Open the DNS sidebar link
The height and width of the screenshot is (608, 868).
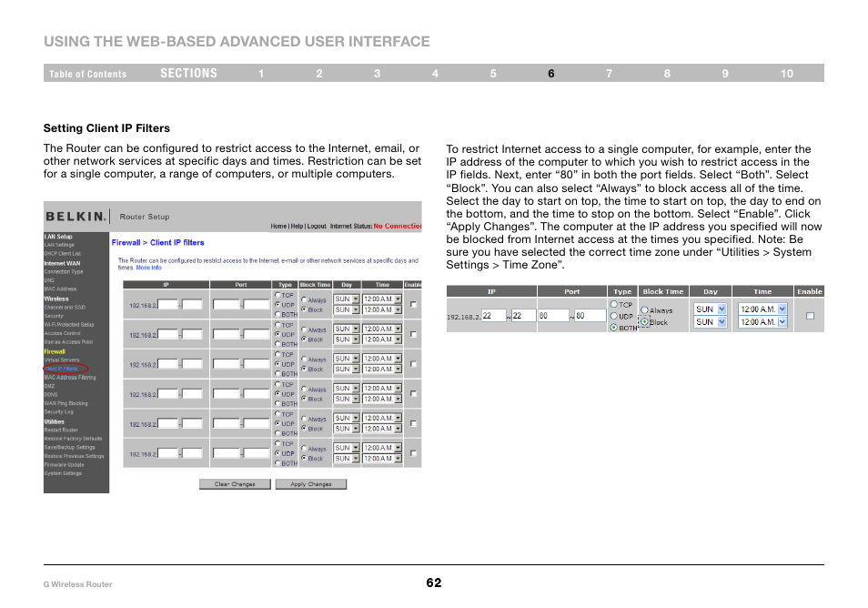49,280
